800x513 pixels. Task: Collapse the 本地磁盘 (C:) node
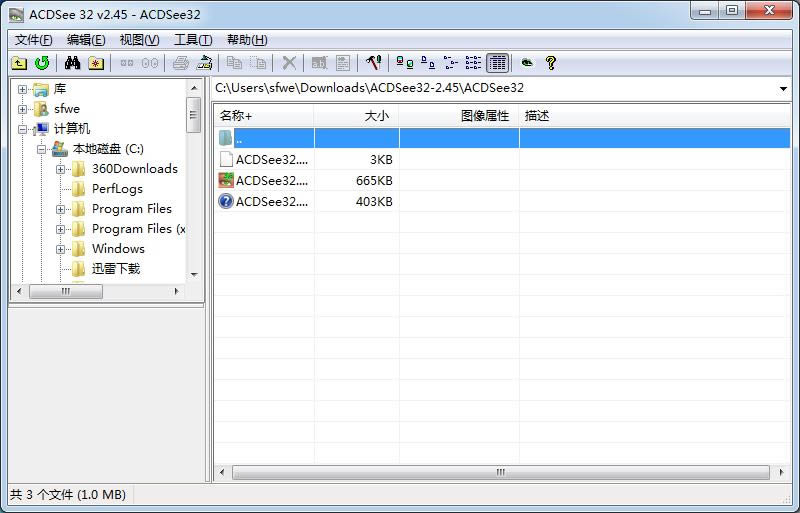[41, 149]
